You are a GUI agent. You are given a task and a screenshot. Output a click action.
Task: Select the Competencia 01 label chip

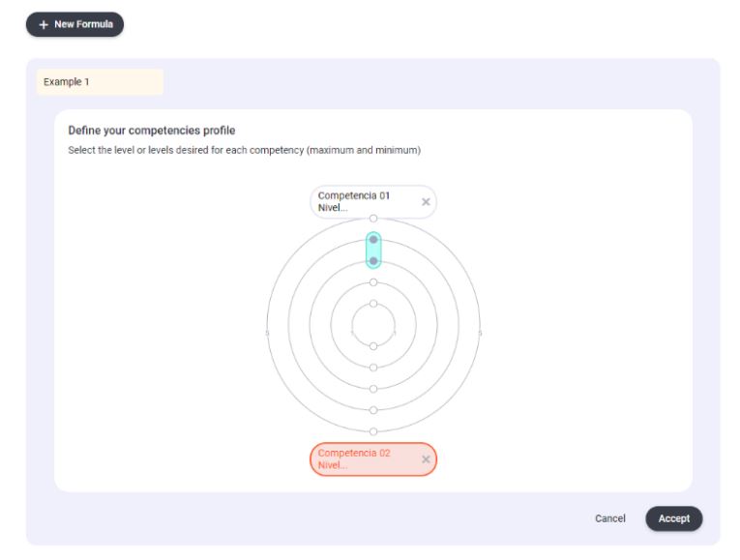coord(364,201)
